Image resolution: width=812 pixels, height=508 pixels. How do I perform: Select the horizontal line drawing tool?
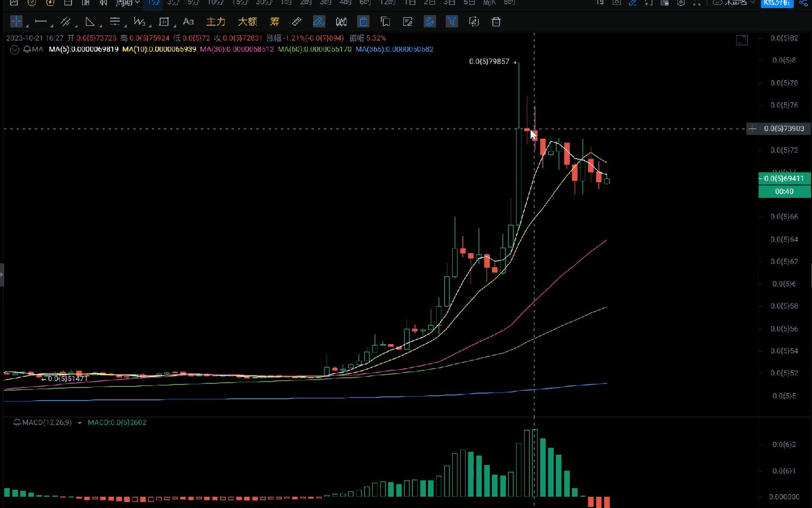tap(40, 22)
